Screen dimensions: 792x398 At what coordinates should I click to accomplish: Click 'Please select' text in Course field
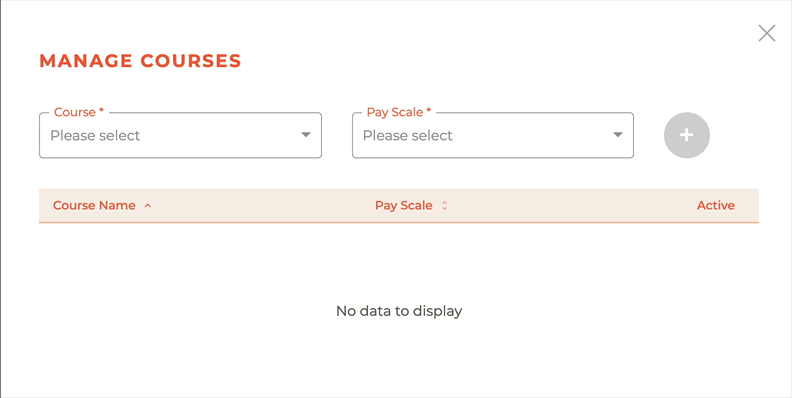click(95, 135)
